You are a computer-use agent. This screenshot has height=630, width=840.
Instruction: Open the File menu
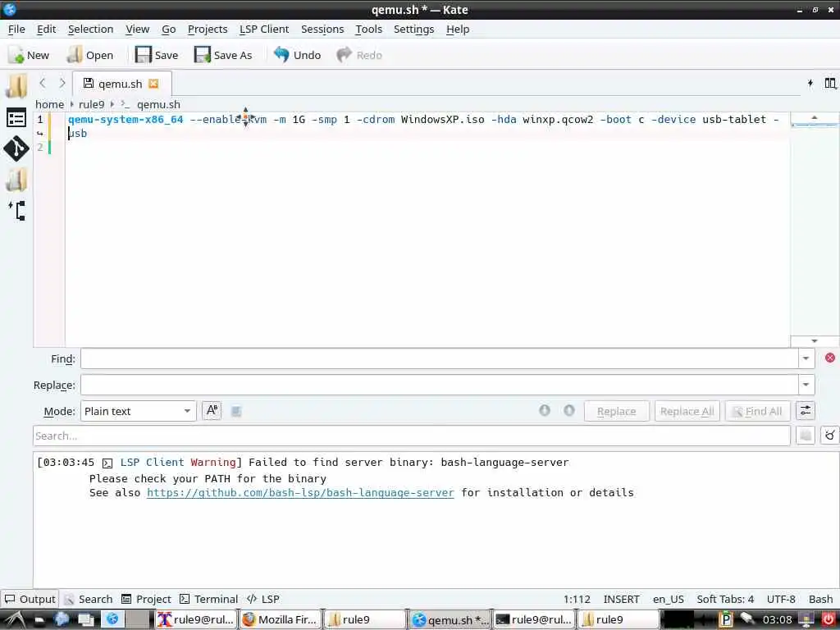click(16, 29)
